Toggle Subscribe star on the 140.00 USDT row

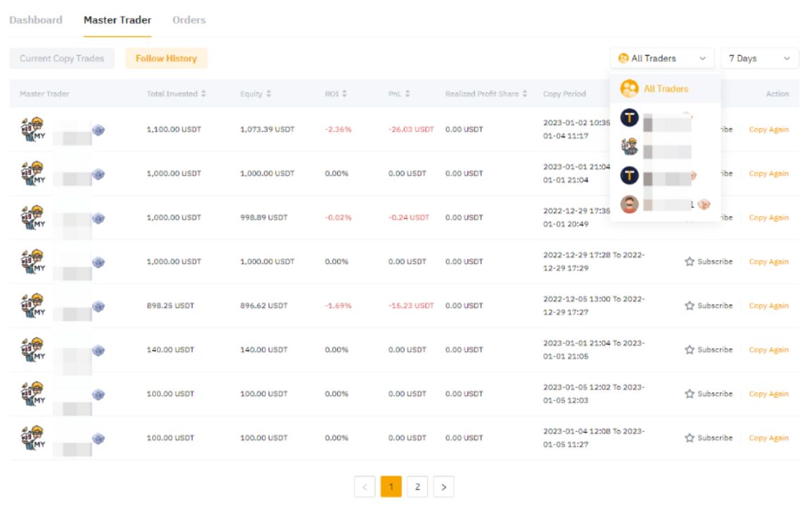(x=690, y=350)
